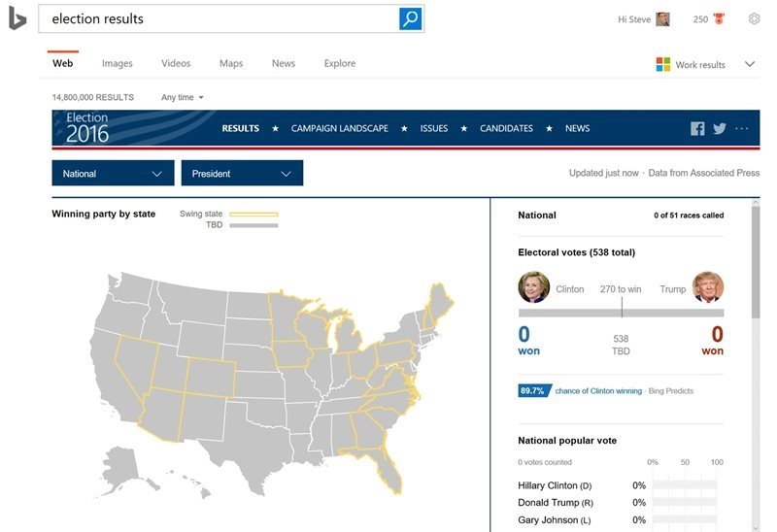The height and width of the screenshot is (532, 777).
Task: Click the Work results Office icon
Action: pyautogui.click(x=663, y=64)
